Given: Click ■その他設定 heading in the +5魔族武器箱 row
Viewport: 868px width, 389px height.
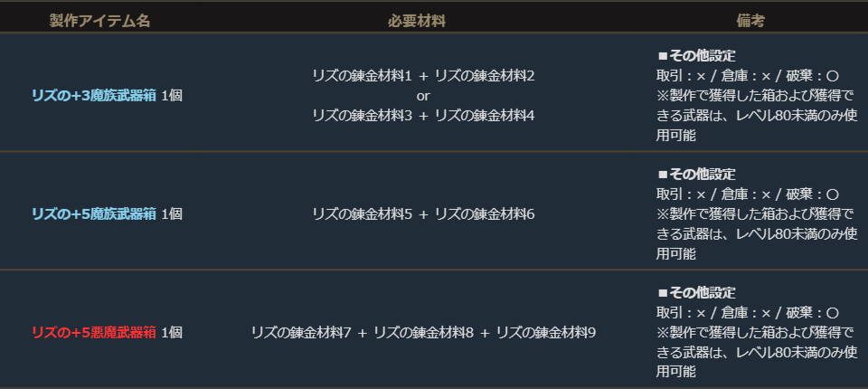Looking at the screenshot, I should (x=696, y=175).
